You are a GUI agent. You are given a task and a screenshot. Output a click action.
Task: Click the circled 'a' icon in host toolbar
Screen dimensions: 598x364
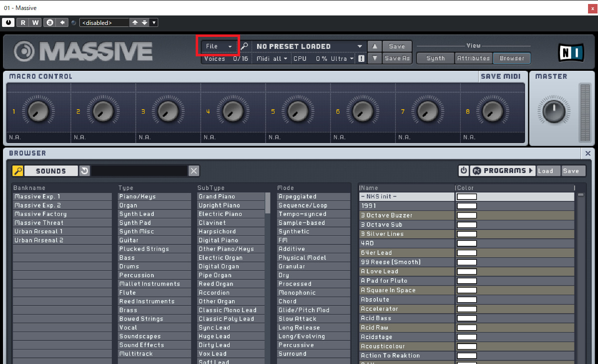click(50, 22)
